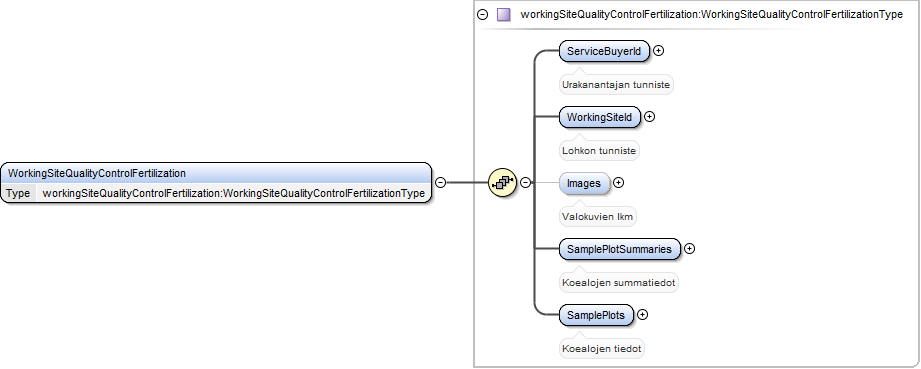The width and height of the screenshot is (921, 369).
Task: Click the 'Valokuvien lkm' annotation
Action: click(x=597, y=217)
